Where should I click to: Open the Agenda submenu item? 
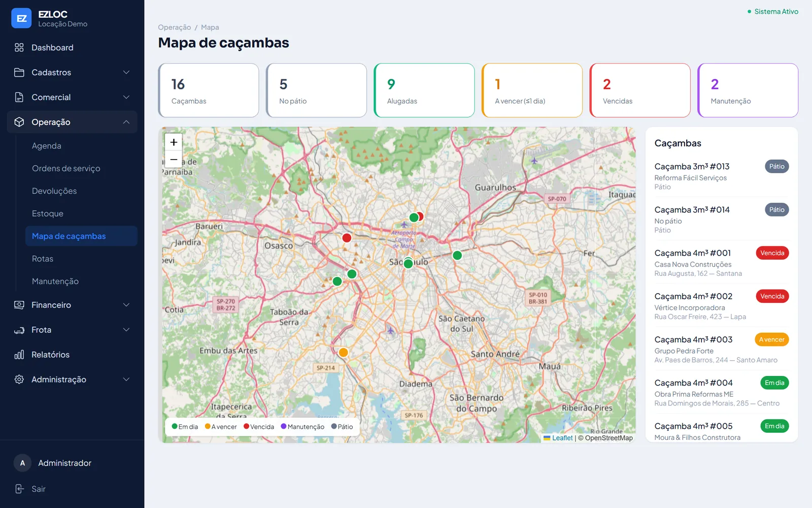[81, 146]
